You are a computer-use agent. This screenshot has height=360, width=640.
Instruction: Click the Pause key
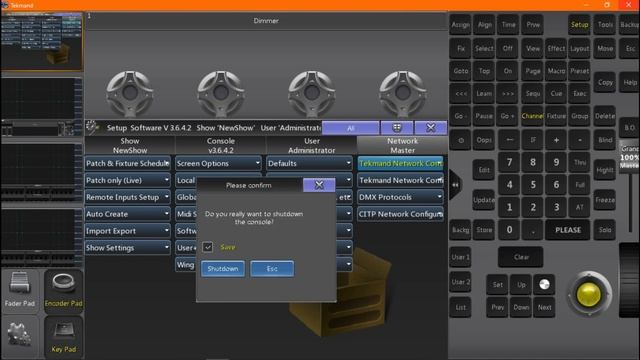(484, 116)
